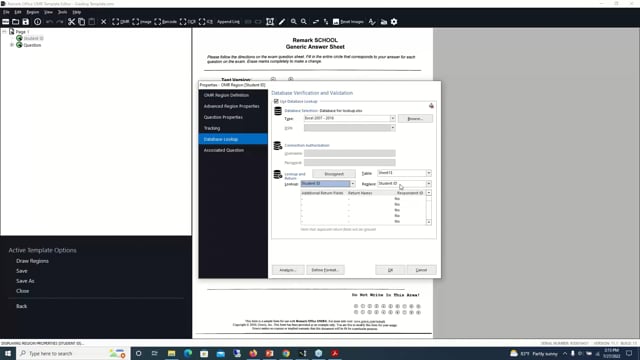This screenshot has height=360, width=640.
Task: Click the Disconnect button
Action: 334,174
